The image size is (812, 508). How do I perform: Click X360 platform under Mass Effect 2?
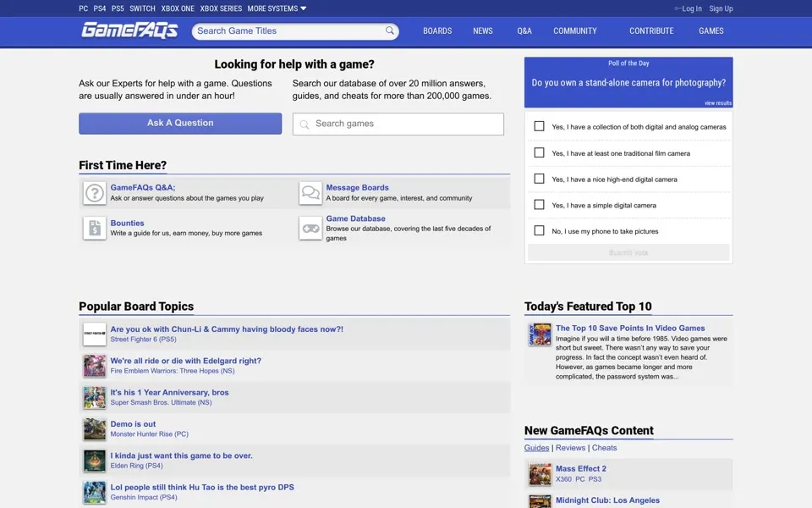tap(563, 479)
